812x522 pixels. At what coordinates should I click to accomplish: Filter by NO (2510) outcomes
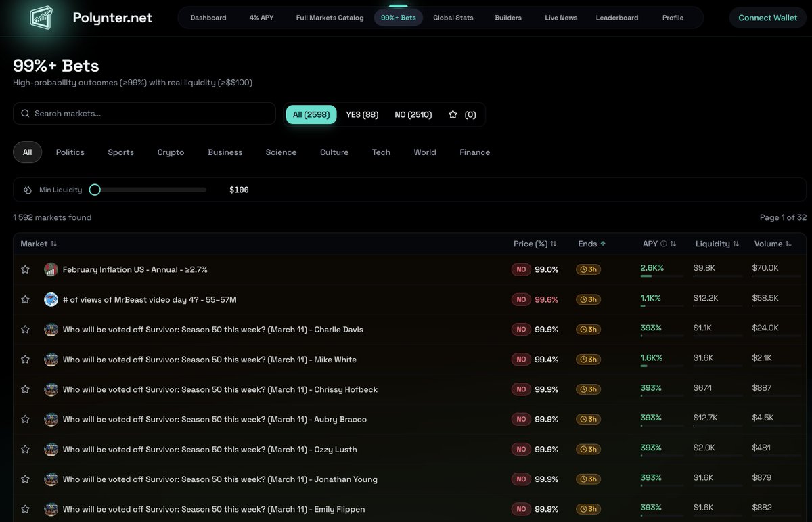[x=413, y=114]
